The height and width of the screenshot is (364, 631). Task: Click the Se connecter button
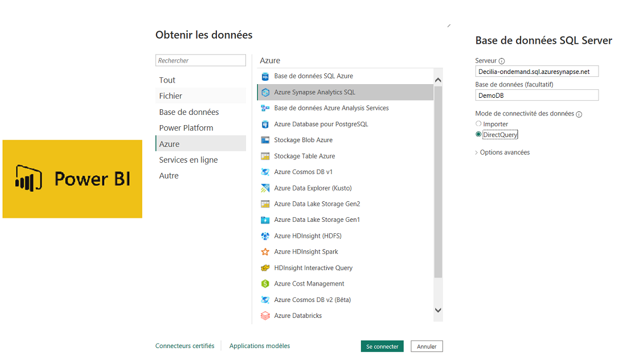[382, 346]
